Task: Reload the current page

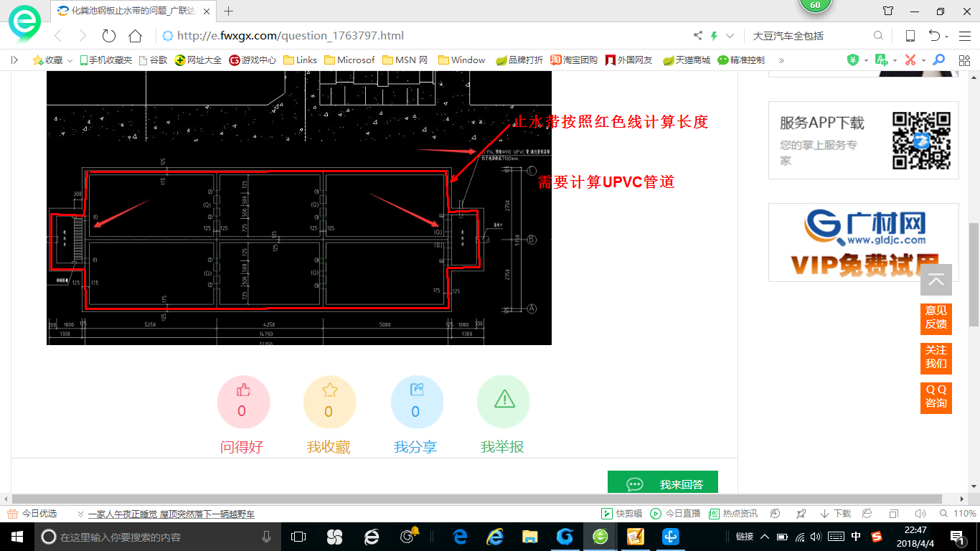Action: tap(109, 36)
